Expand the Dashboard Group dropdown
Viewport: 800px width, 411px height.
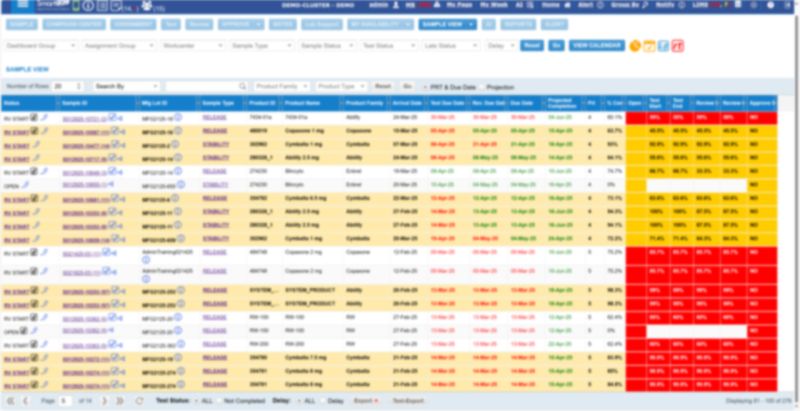pos(41,46)
